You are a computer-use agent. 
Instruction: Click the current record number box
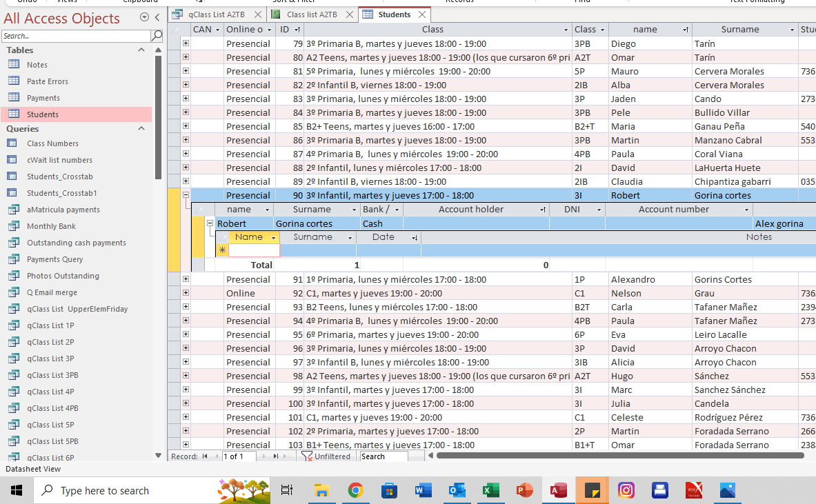point(239,456)
